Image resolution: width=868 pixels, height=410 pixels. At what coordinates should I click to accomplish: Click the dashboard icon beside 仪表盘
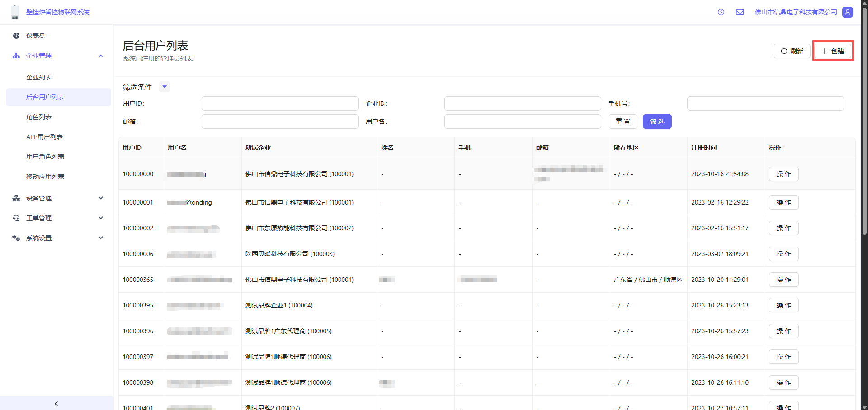(x=16, y=36)
